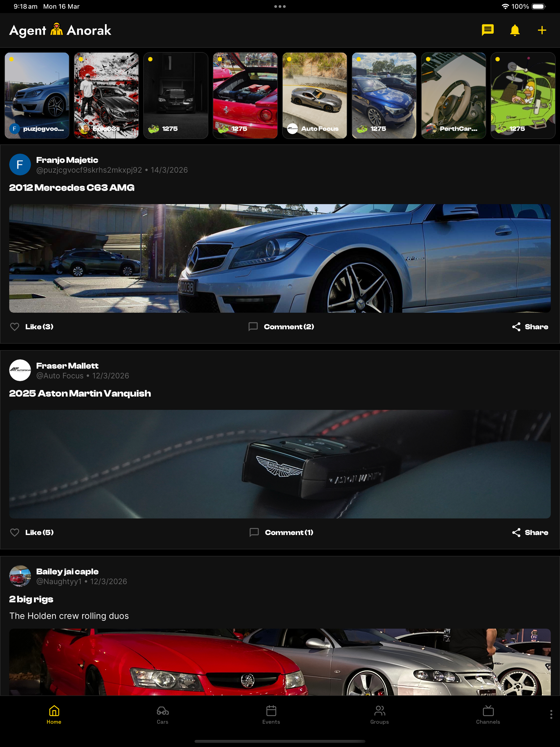
Task: Share the 2025 Aston Martin Vanquish post
Action: point(530,532)
